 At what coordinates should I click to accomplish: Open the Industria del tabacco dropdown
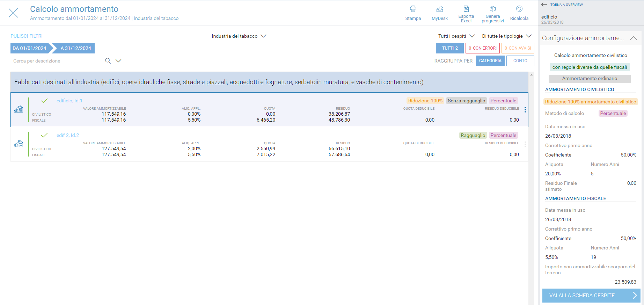[239, 36]
